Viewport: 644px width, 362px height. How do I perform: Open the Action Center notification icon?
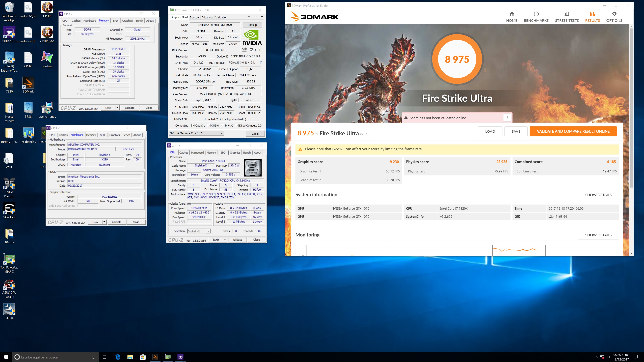(x=636, y=357)
